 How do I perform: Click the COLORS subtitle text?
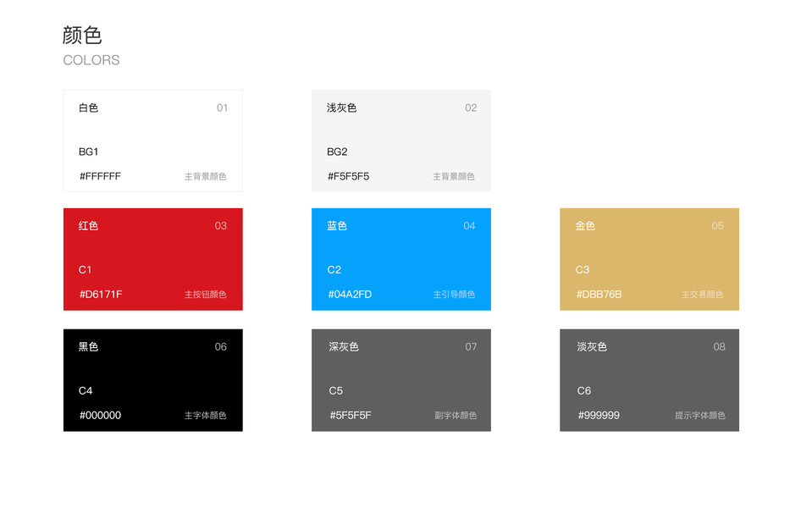[x=91, y=60]
